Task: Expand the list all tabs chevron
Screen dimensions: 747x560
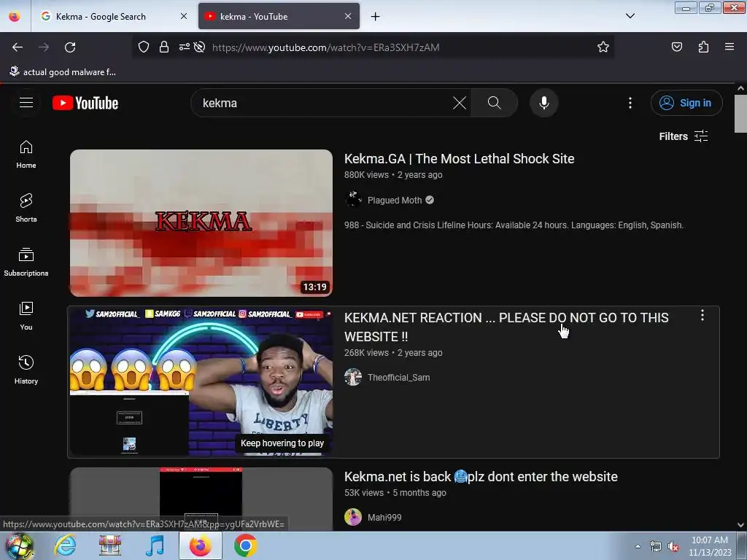Action: 630,16
